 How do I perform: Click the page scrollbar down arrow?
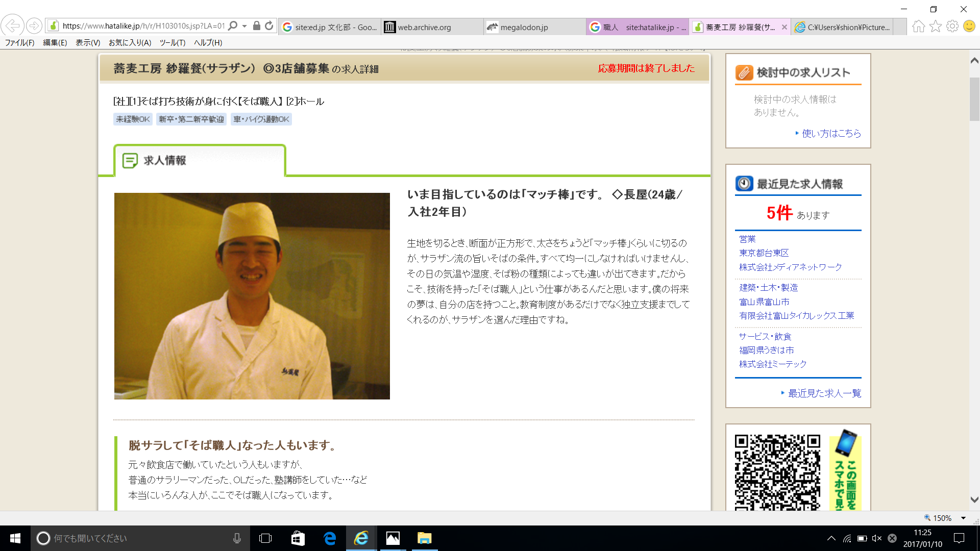(974, 500)
